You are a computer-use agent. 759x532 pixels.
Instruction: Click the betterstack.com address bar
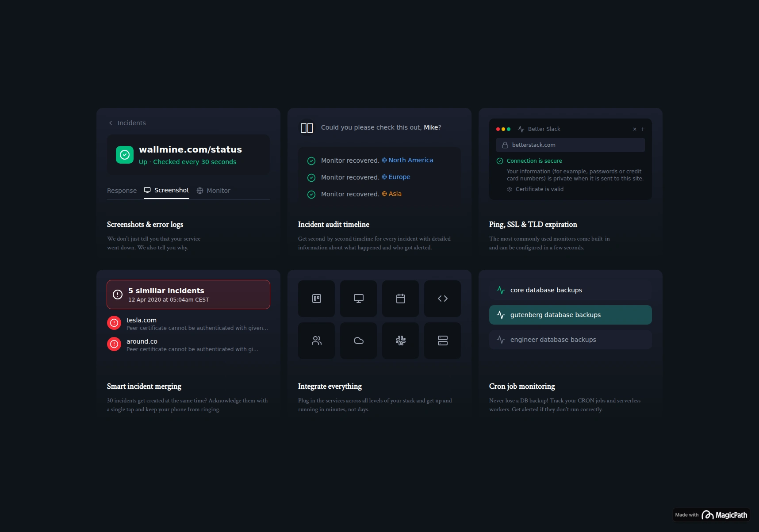click(x=571, y=145)
